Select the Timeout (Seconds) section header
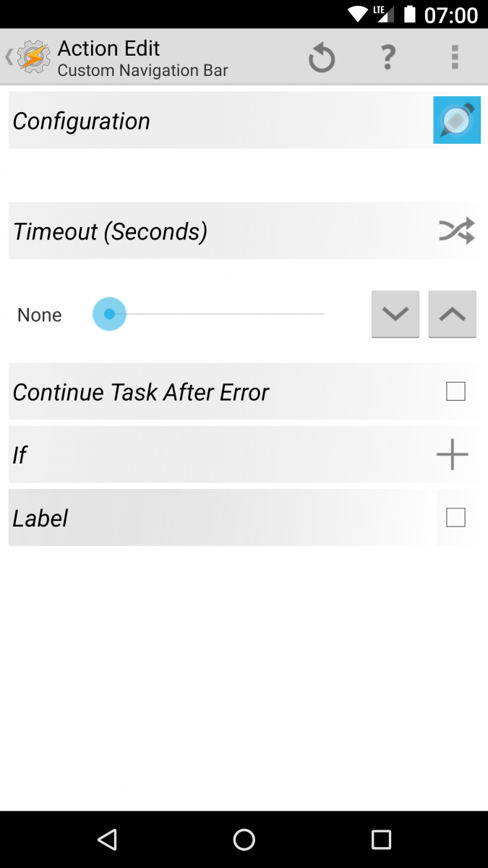Viewport: 488px width, 868px height. [110, 230]
